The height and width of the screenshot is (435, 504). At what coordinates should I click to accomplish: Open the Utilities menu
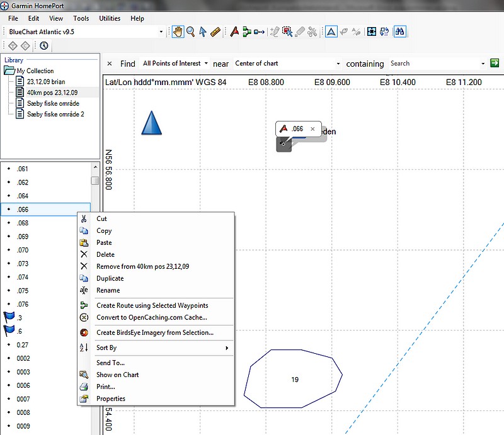click(x=110, y=18)
